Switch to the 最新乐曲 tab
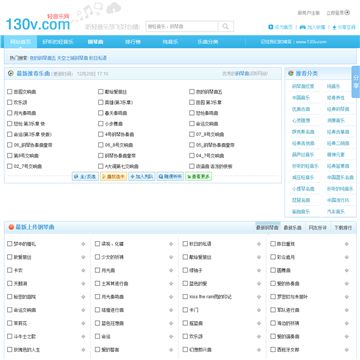This screenshot has height=360, width=360. (292, 228)
